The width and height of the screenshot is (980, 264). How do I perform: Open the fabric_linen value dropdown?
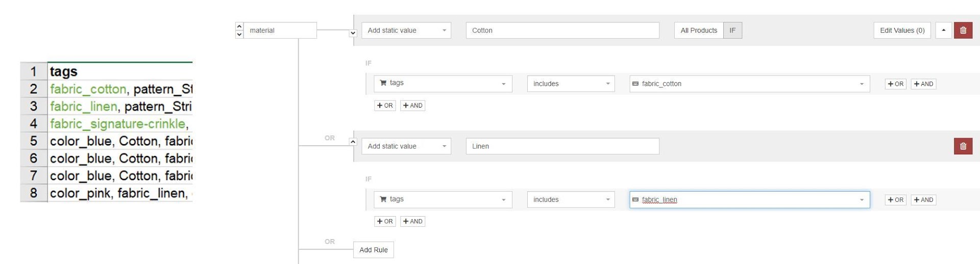click(750, 200)
